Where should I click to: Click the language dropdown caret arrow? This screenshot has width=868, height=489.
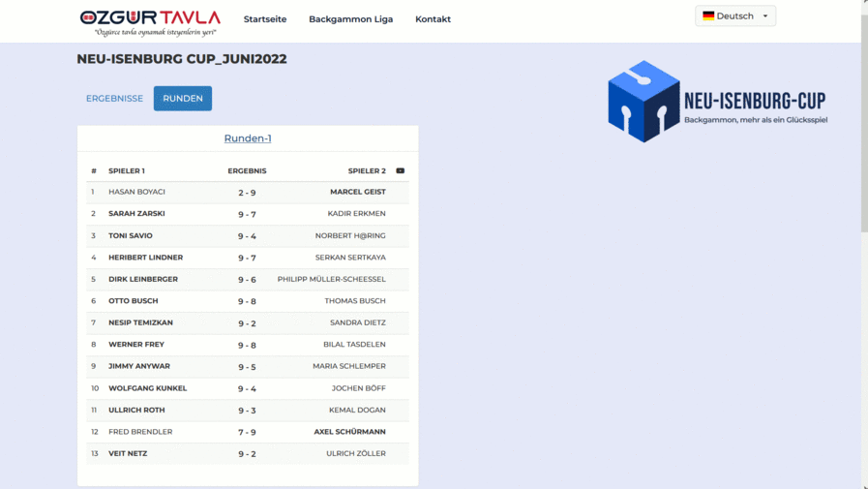click(x=765, y=16)
